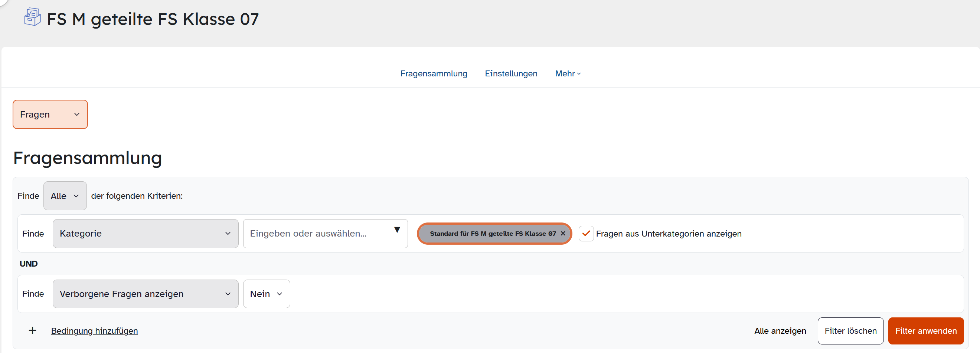Remove the Standard für FS M category tag
The height and width of the screenshot is (353, 980).
click(563, 234)
